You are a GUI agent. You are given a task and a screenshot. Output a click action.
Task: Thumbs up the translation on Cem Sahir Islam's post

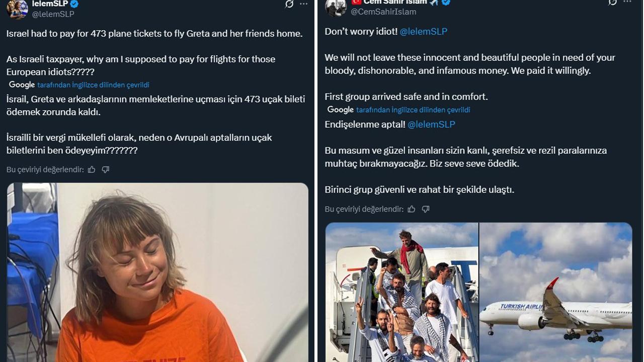412,209
